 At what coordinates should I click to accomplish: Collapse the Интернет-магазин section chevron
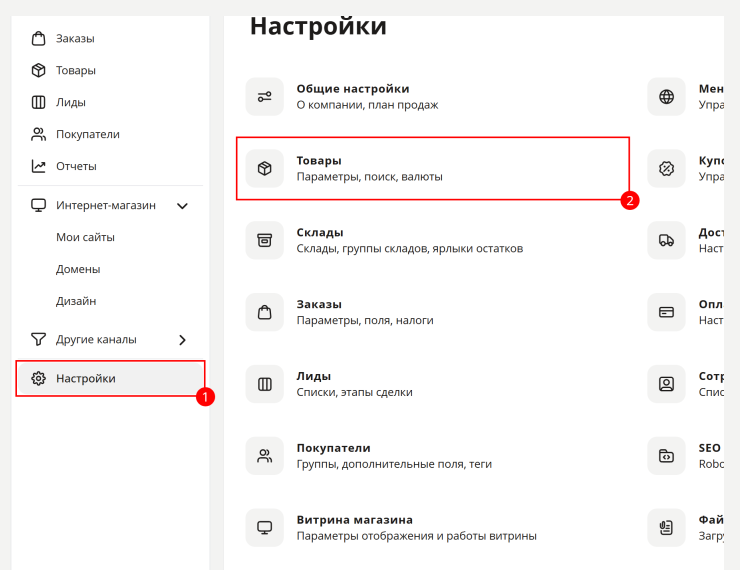pos(182,206)
